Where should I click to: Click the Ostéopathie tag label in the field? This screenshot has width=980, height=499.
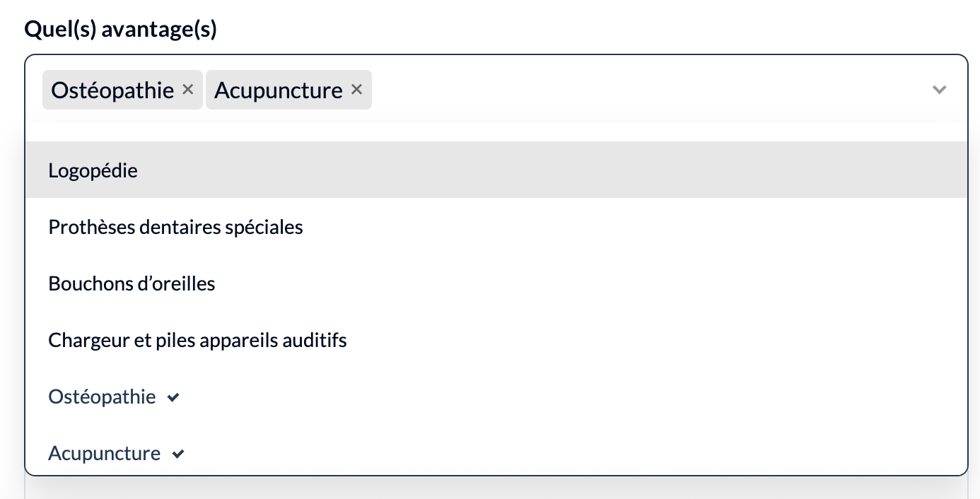[112, 90]
